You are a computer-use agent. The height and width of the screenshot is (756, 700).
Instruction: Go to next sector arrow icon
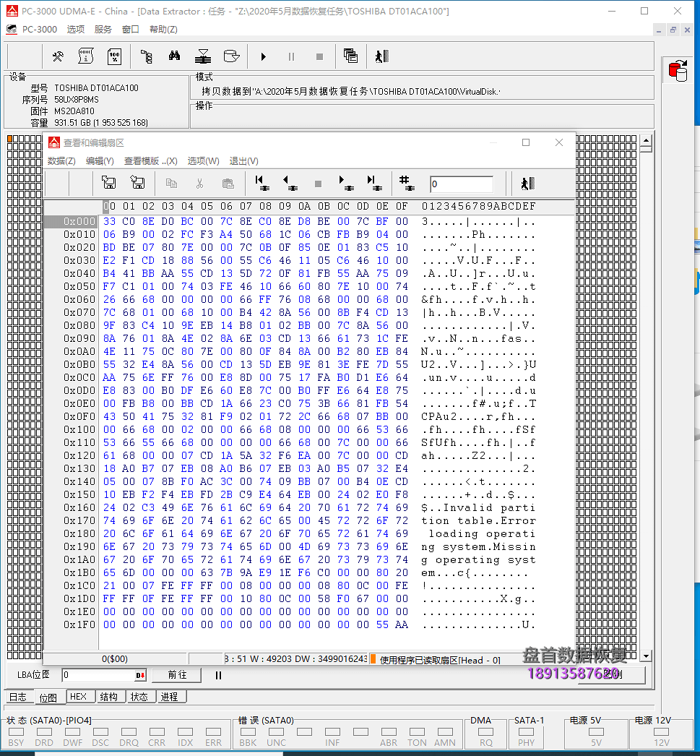(345, 183)
